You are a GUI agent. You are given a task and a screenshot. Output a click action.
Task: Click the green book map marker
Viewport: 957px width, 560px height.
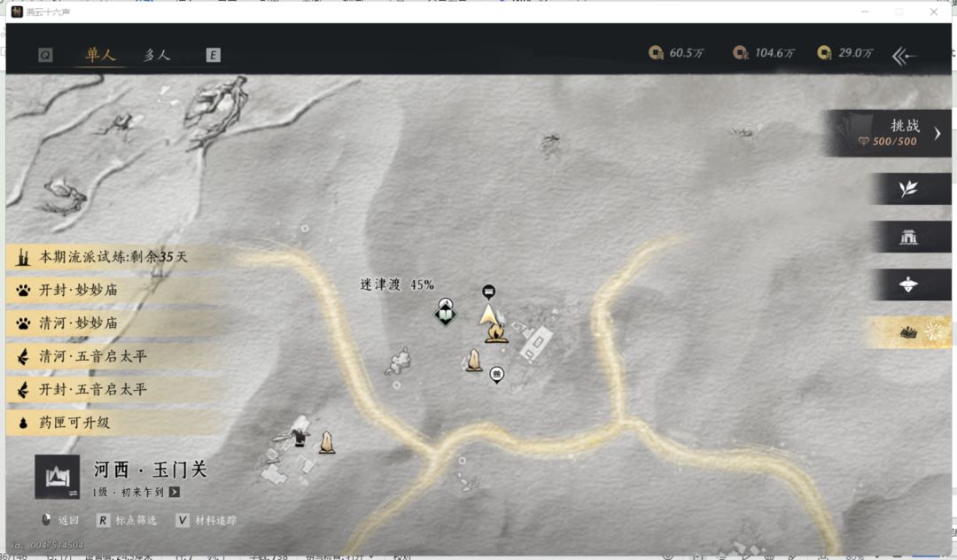[x=446, y=315]
